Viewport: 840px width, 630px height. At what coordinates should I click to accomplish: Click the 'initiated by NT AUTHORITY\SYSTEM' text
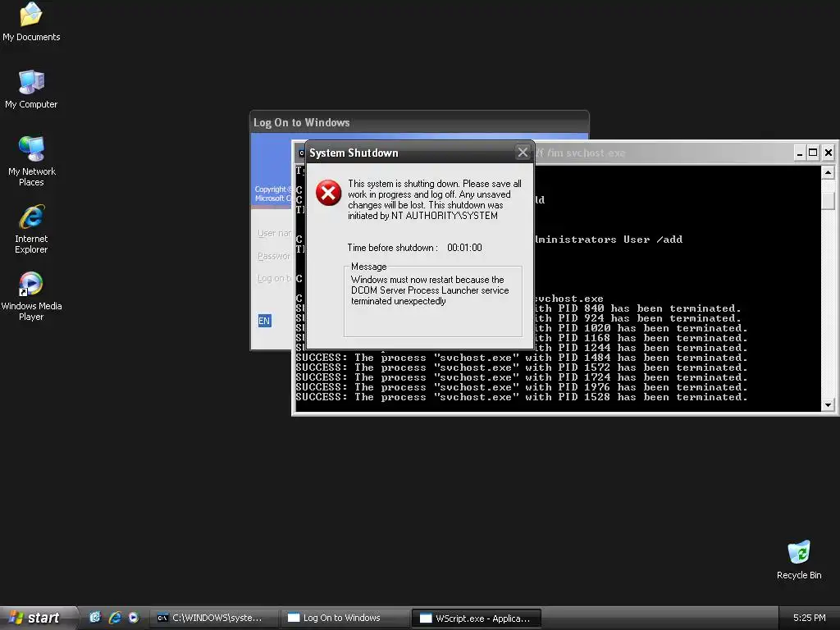(x=422, y=216)
